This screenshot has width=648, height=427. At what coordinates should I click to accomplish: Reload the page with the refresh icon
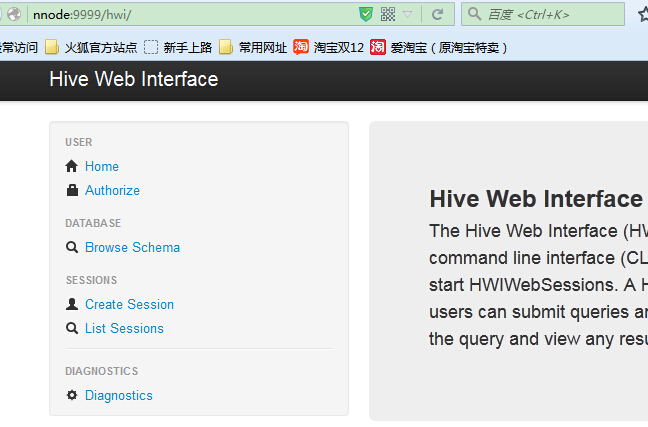click(x=438, y=14)
